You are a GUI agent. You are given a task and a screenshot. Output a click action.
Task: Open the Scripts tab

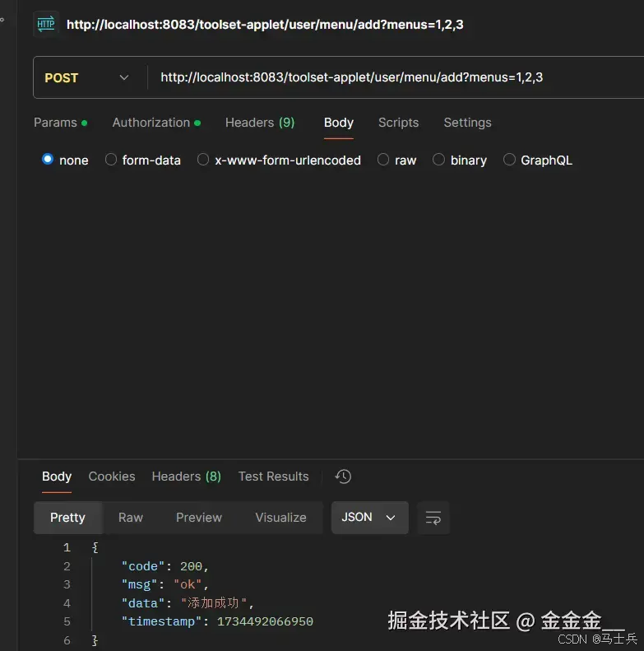[398, 123]
